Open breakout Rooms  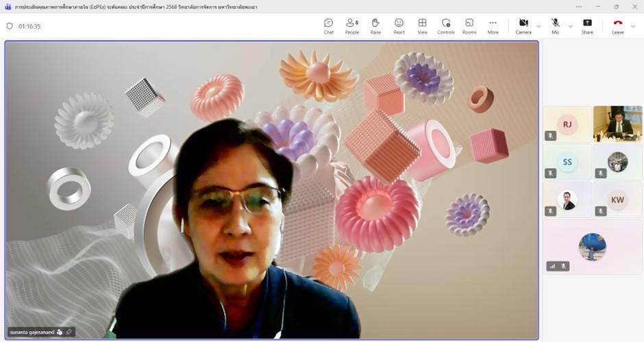point(469,26)
